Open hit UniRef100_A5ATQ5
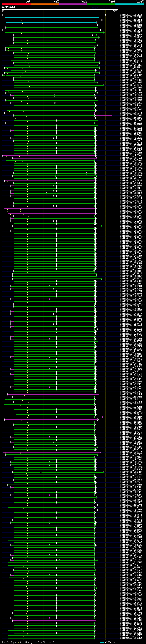This screenshot has width=146, height=644. (131, 27)
